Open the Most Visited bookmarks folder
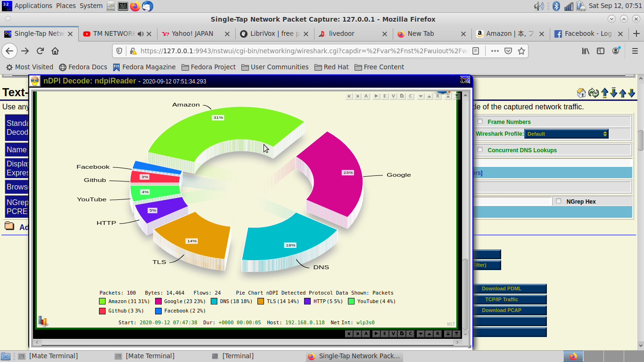 click(x=30, y=67)
